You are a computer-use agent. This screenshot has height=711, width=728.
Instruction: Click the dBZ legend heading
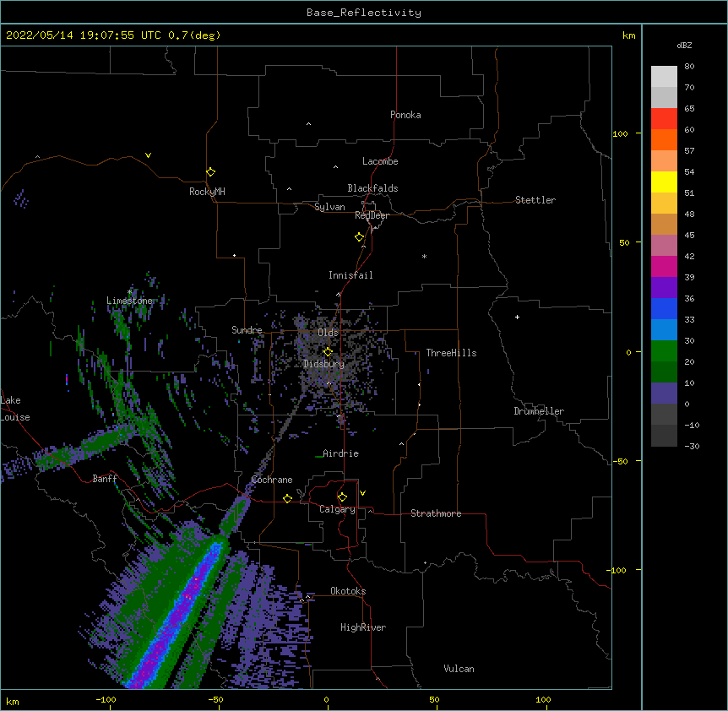click(684, 45)
